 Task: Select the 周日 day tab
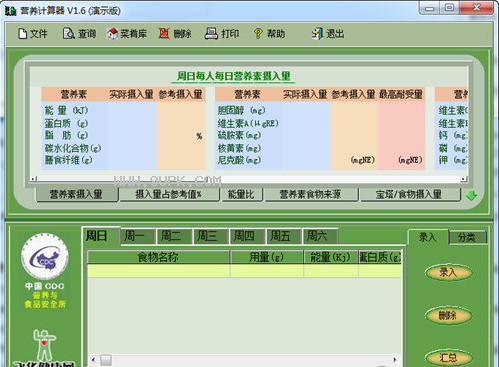point(101,236)
